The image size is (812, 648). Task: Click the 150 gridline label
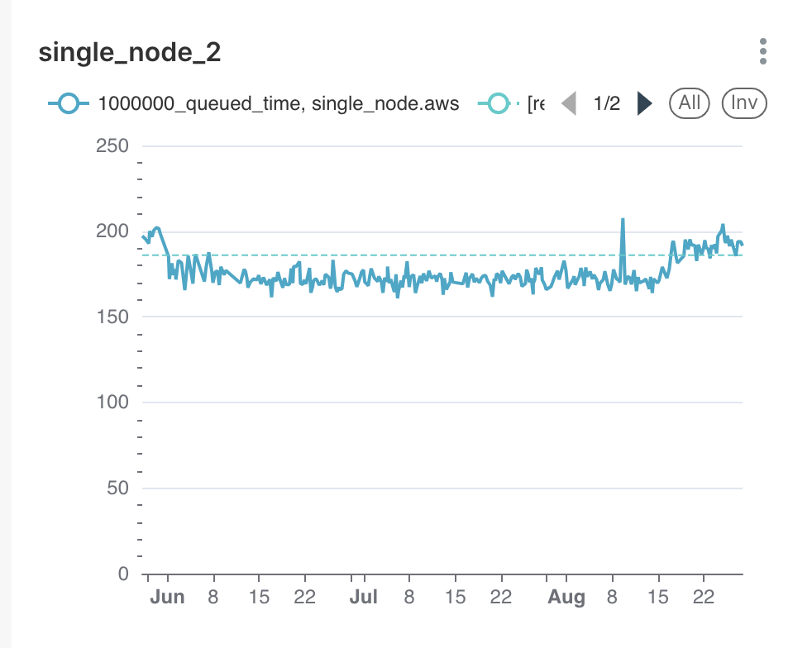point(113,317)
